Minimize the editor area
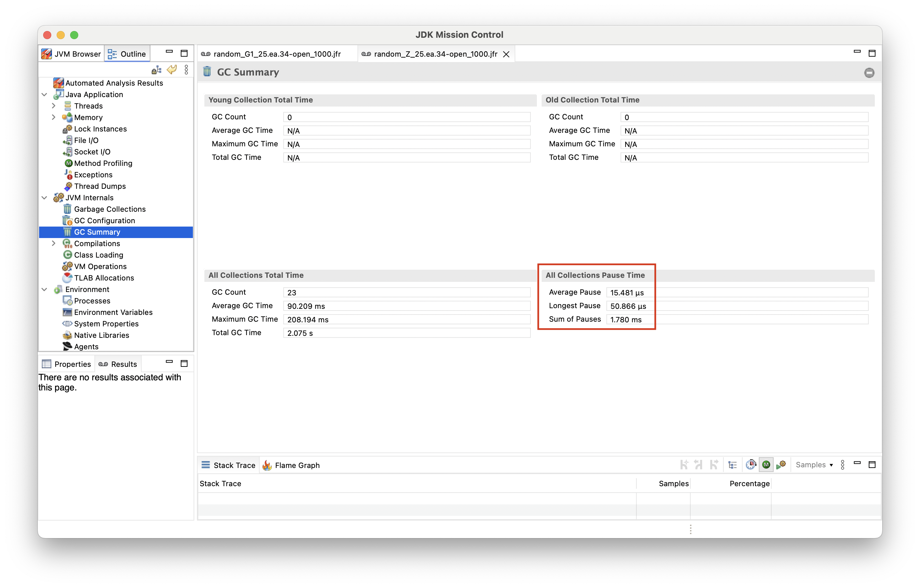Screen dimensions: 920x588 (x=857, y=52)
